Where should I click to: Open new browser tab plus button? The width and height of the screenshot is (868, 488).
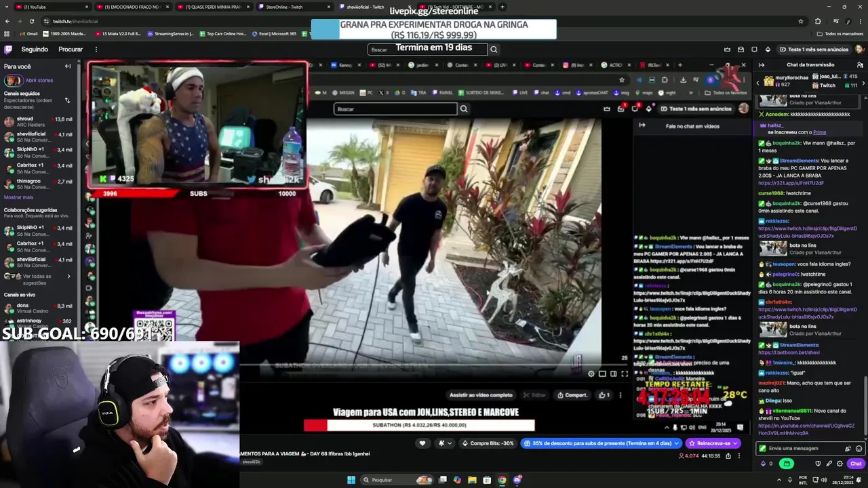click(x=502, y=7)
